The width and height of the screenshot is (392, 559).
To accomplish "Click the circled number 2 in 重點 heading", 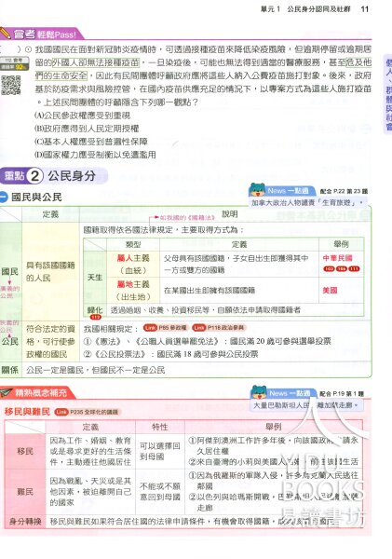I will (35, 175).
